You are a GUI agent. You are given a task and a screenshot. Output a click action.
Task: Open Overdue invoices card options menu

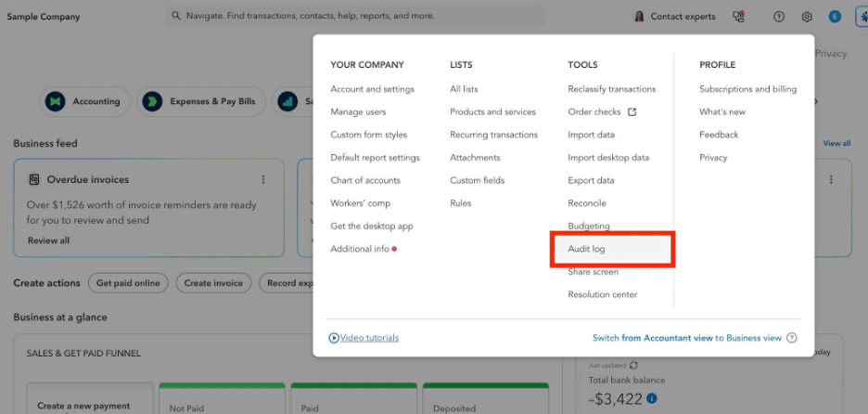[263, 179]
